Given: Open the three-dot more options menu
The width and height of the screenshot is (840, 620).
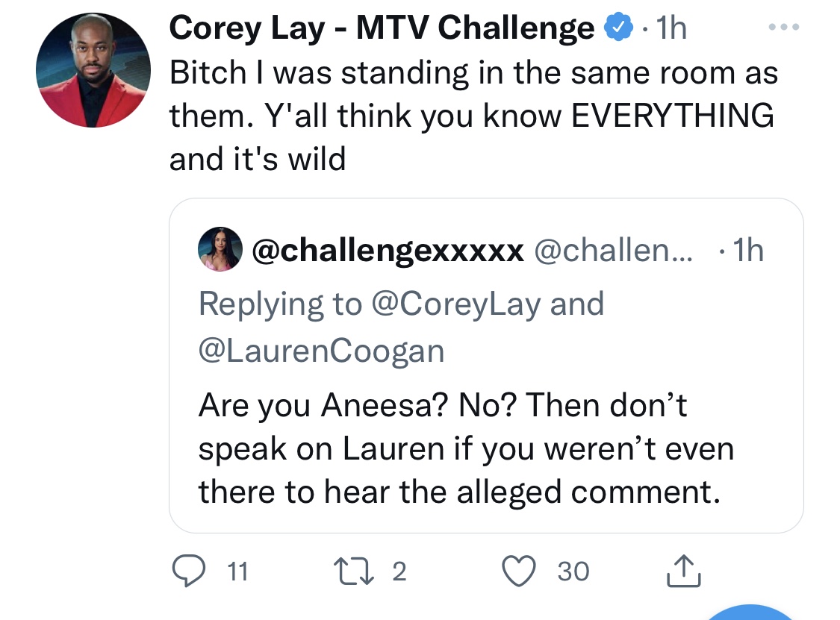Looking at the screenshot, I should click(784, 28).
